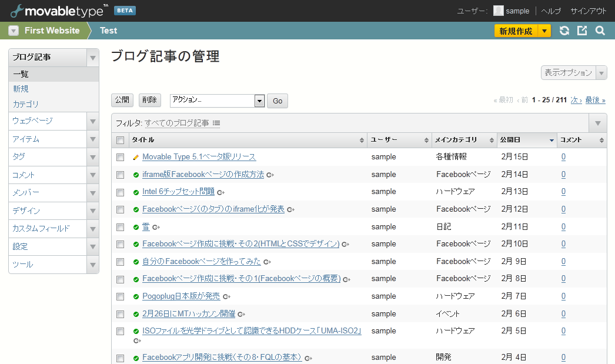Click published status icon for Pogoplug日本版が発売
Viewport: 615px width, 364px height.
point(136,296)
